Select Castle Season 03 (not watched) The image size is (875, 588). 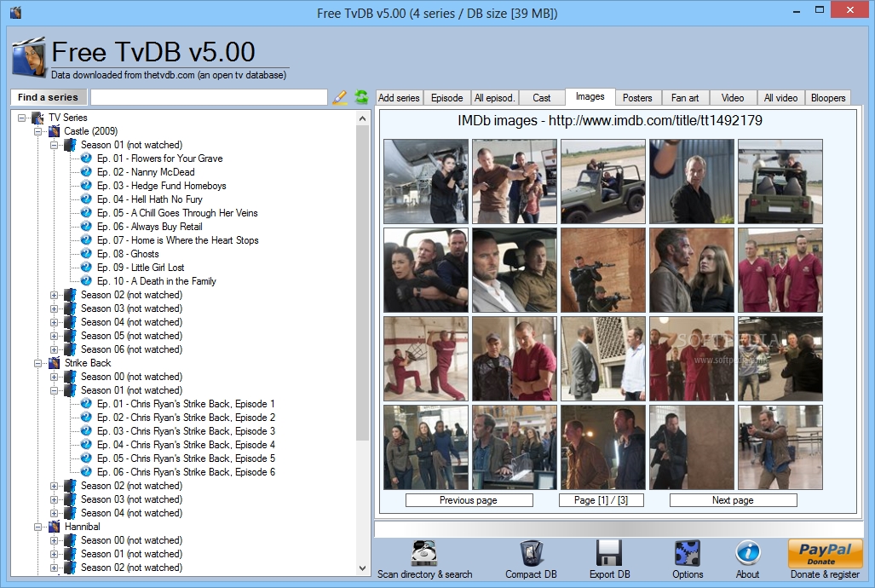pos(131,308)
